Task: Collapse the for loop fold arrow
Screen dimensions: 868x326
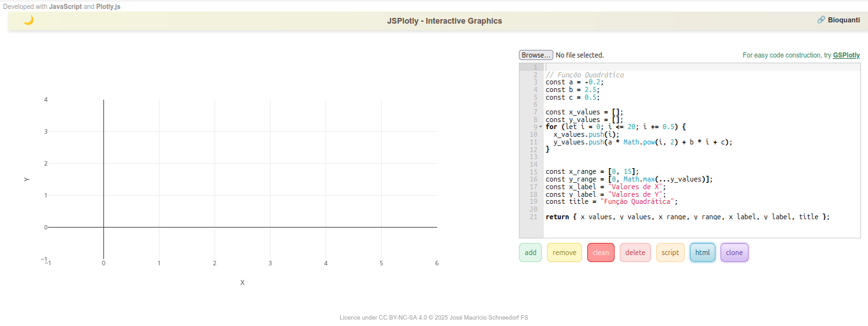Action: click(x=541, y=127)
